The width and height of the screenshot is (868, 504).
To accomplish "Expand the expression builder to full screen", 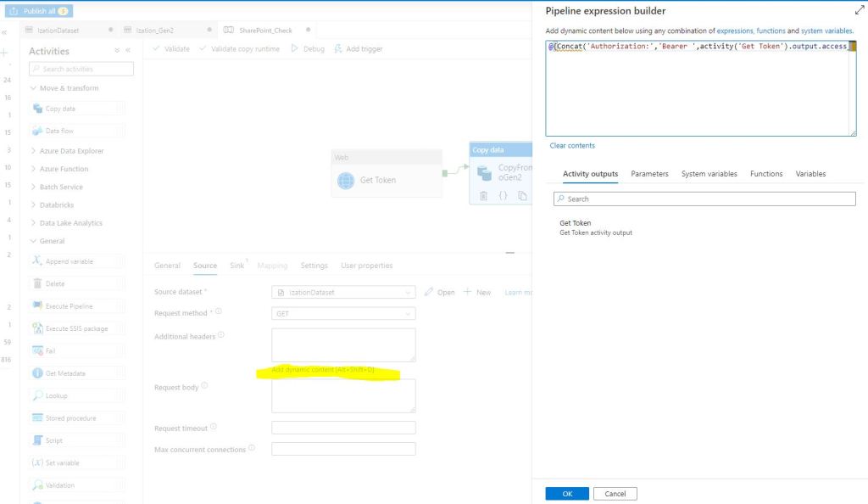I will tap(858, 11).
